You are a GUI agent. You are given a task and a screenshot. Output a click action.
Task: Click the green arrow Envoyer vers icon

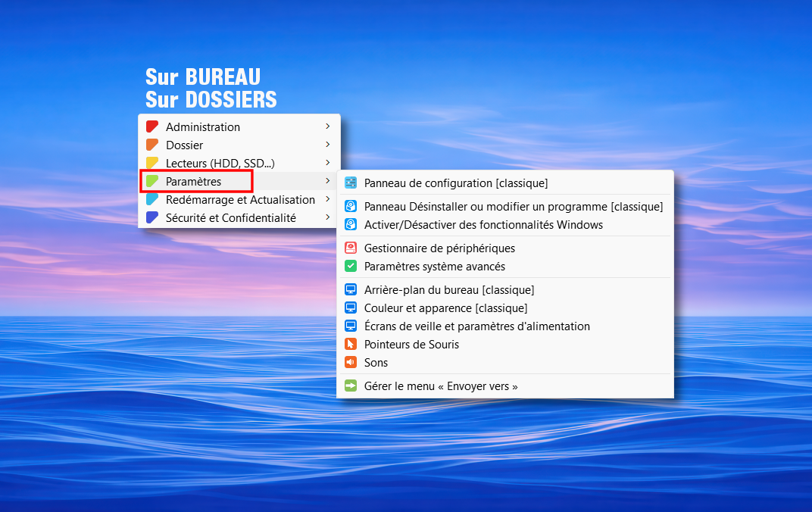click(351, 386)
